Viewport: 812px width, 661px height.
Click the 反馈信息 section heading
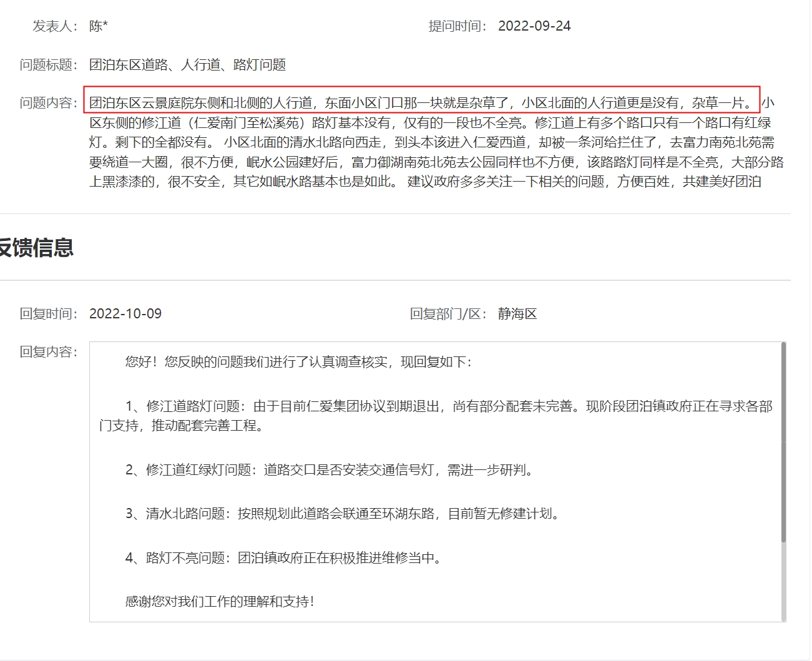pyautogui.click(x=36, y=248)
